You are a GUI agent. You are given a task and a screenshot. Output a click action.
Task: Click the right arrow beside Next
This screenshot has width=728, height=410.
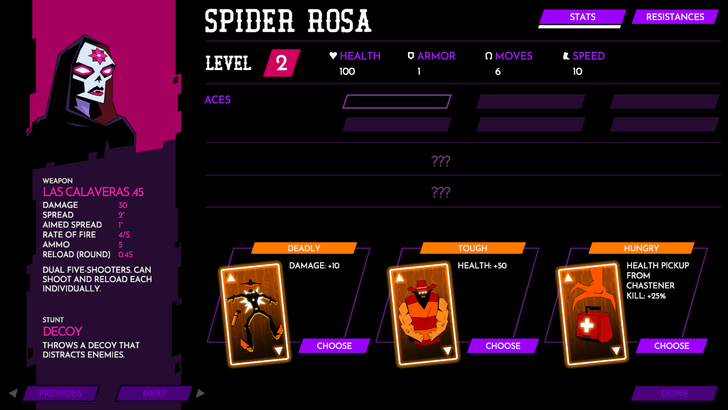(x=200, y=393)
